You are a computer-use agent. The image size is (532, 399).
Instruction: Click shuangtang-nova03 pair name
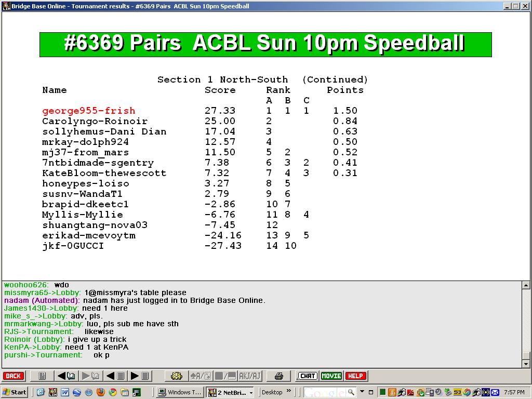click(95, 225)
